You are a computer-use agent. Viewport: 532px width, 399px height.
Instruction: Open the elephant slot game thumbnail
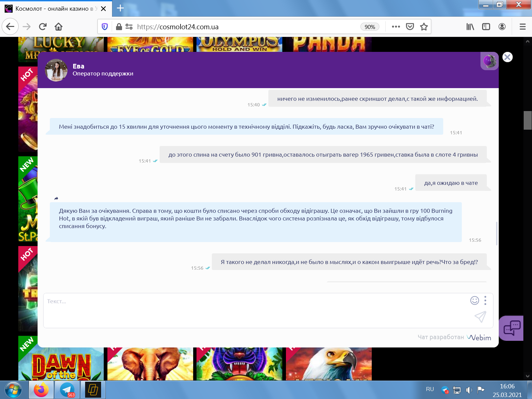pyautogui.click(x=150, y=364)
